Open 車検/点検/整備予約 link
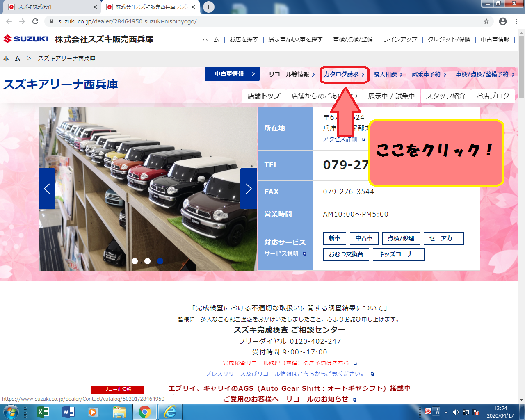 pyautogui.click(x=485, y=74)
